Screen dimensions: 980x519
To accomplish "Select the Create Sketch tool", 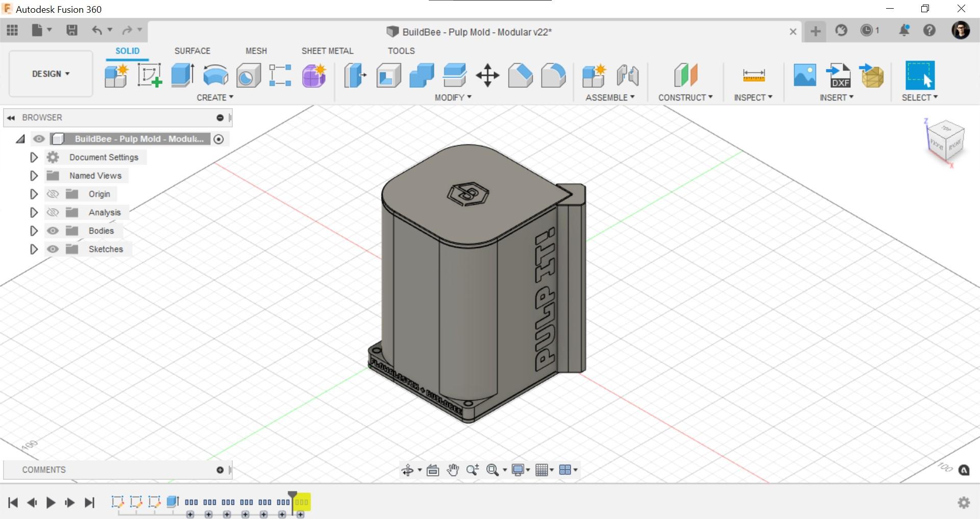I will 149,76.
